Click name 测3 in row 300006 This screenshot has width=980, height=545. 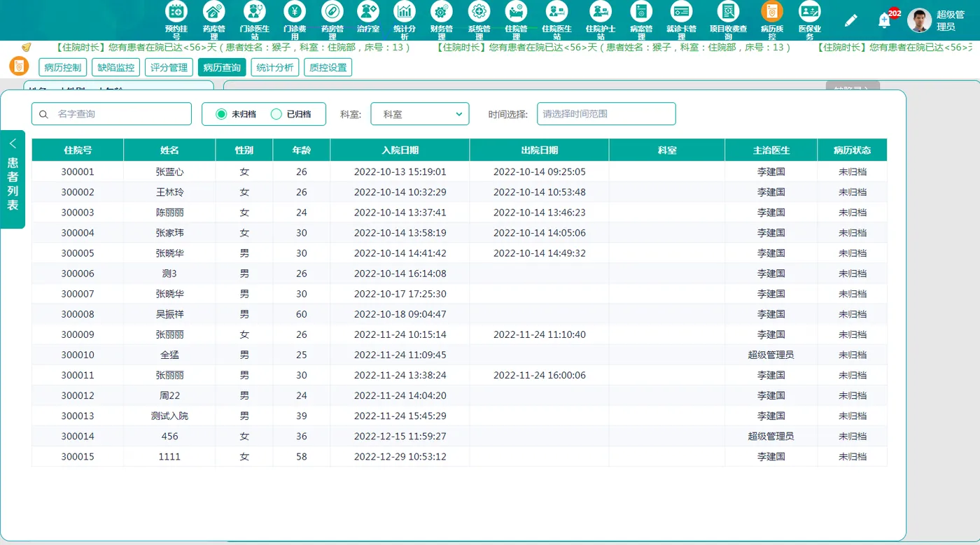(169, 274)
